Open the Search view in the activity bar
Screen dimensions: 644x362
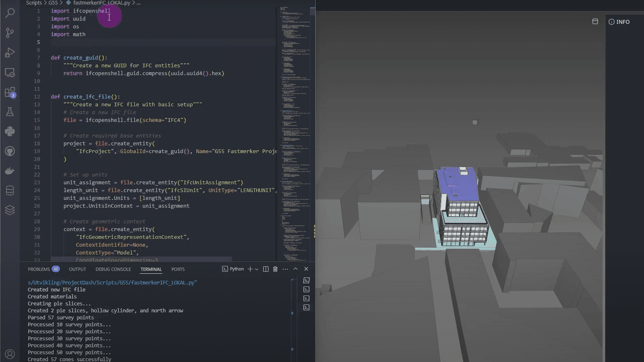pyautogui.click(x=10, y=13)
